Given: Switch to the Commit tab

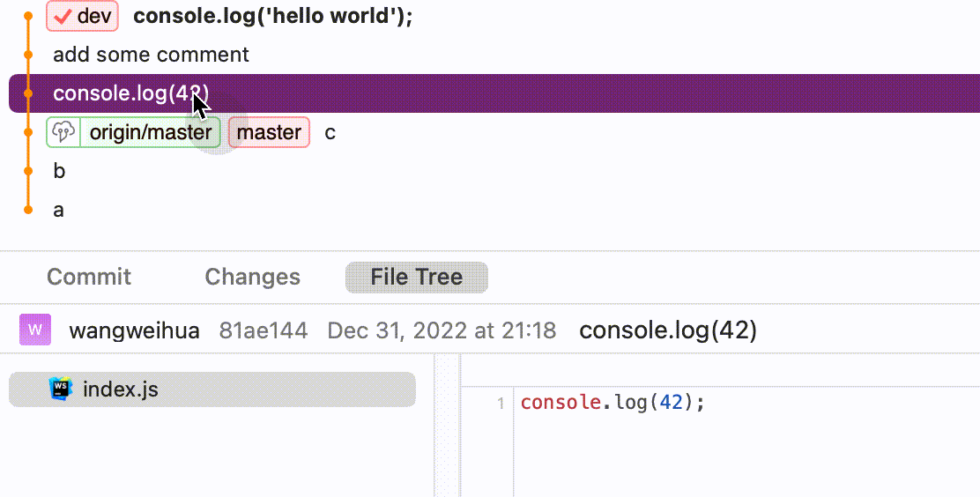Looking at the screenshot, I should 89,277.
